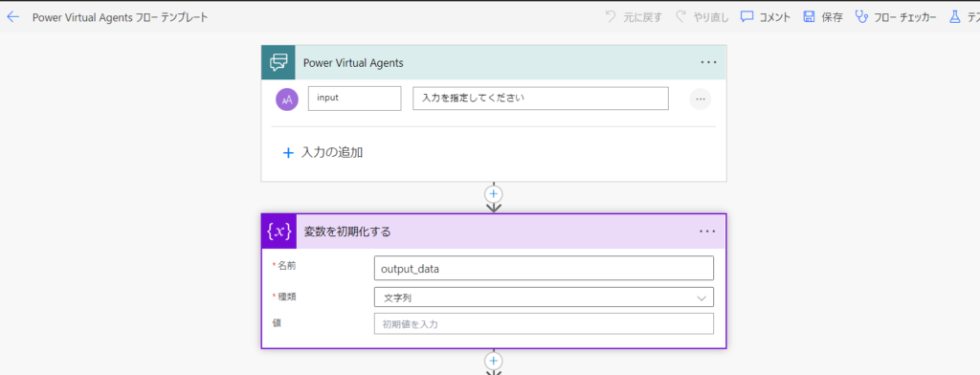Open the input row ellipsis options
Image resolution: width=980 pixels, height=375 pixels.
click(700, 99)
